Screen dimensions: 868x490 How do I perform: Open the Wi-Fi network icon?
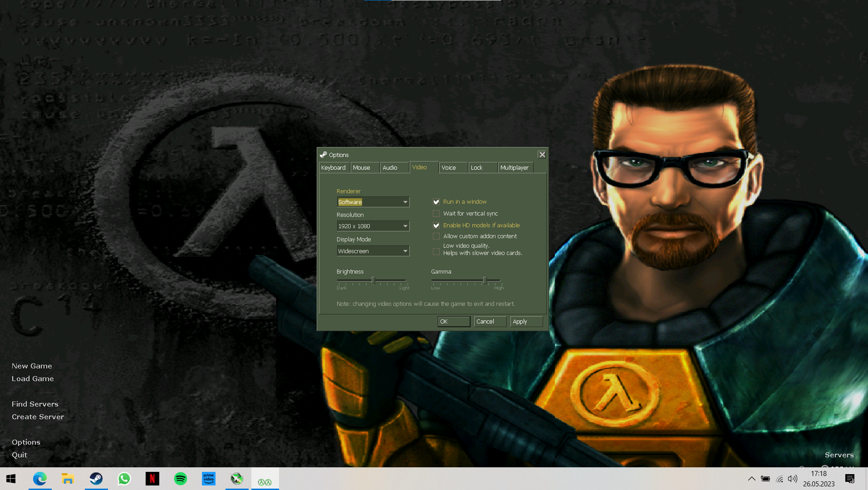pyautogui.click(x=780, y=479)
